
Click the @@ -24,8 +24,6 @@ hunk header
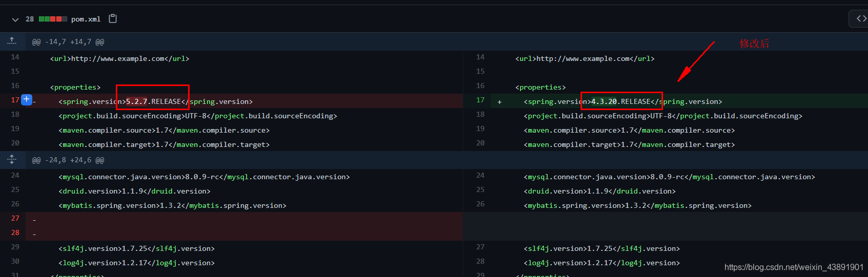(x=68, y=160)
